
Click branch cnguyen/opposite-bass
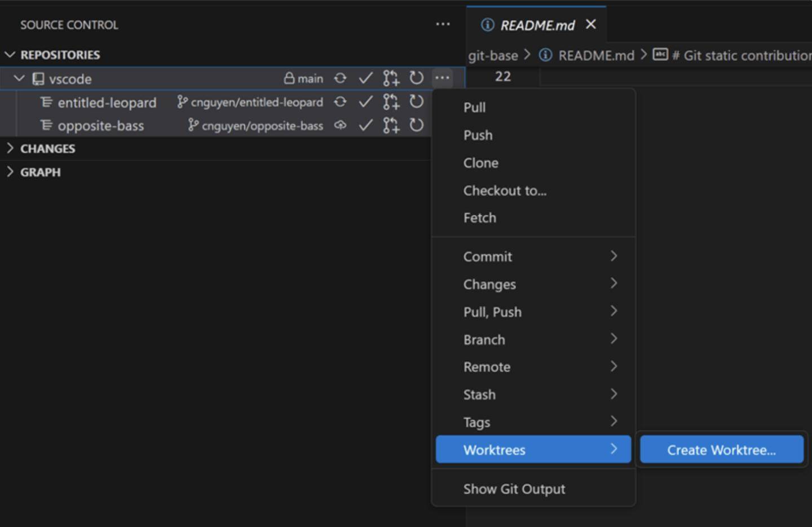(x=256, y=125)
